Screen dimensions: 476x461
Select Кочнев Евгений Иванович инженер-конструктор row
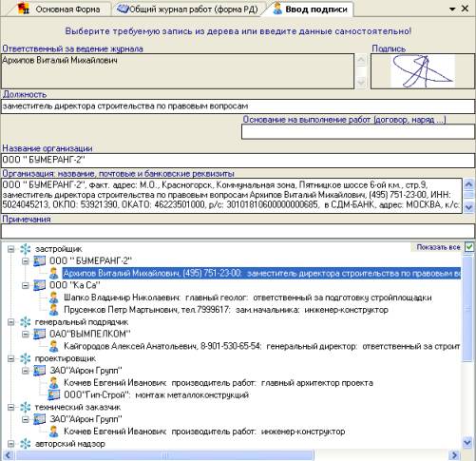coord(204,432)
